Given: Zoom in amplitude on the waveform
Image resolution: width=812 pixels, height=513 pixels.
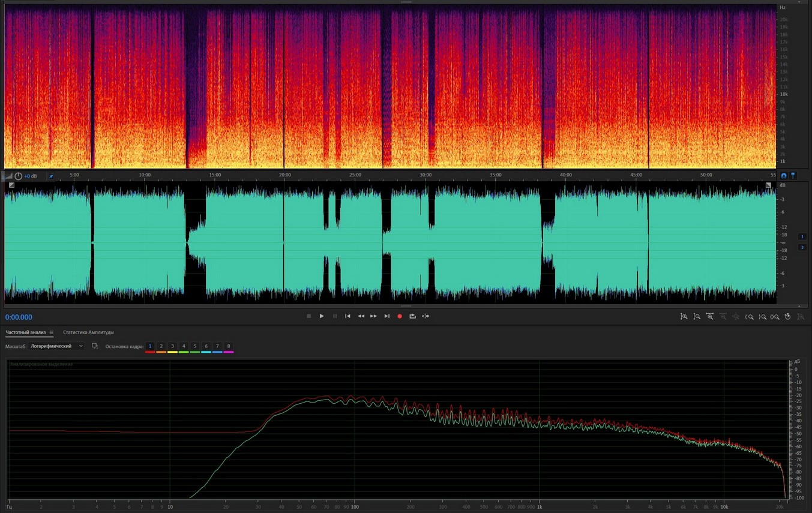Looking at the screenshot, I should tap(684, 317).
